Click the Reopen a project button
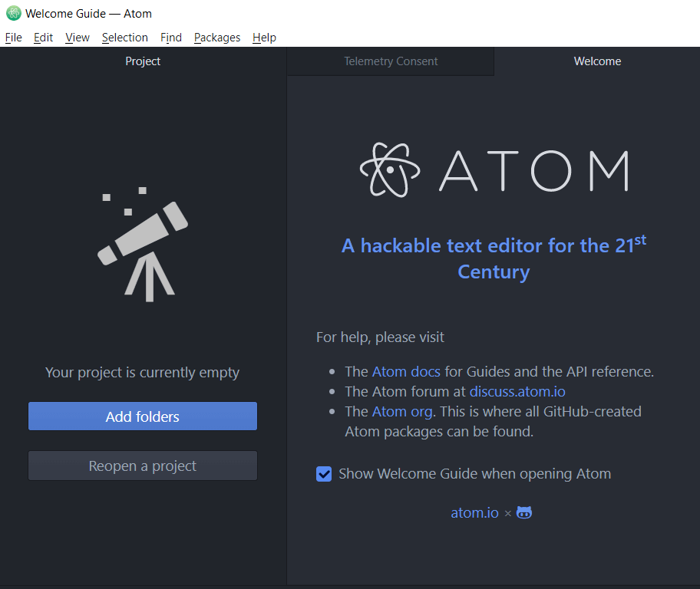Screen dimensions: 700x589 pos(143,466)
